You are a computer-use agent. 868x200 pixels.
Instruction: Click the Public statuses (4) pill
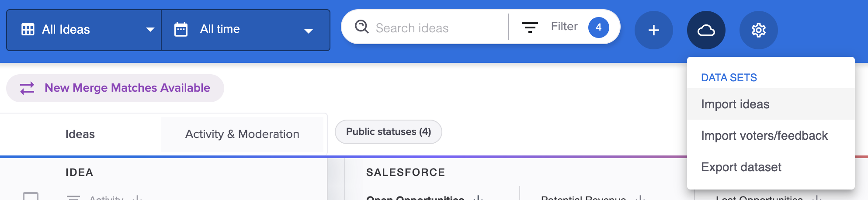pyautogui.click(x=388, y=132)
